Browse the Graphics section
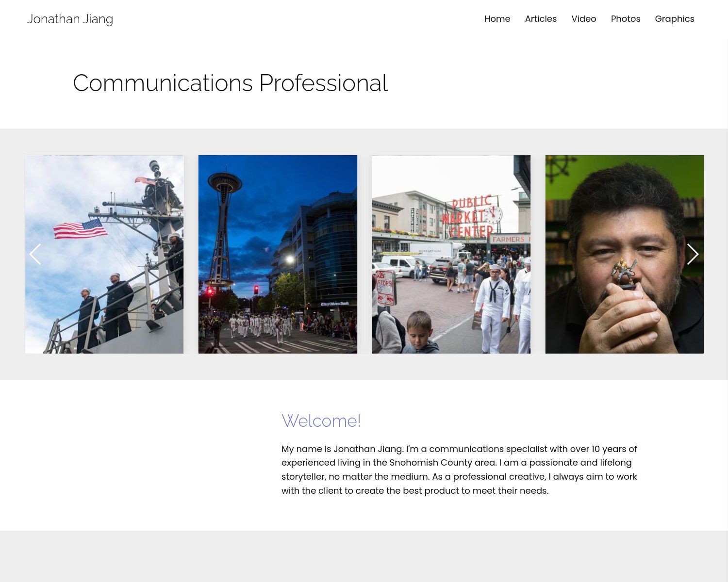The height and width of the screenshot is (582, 728). point(675,18)
